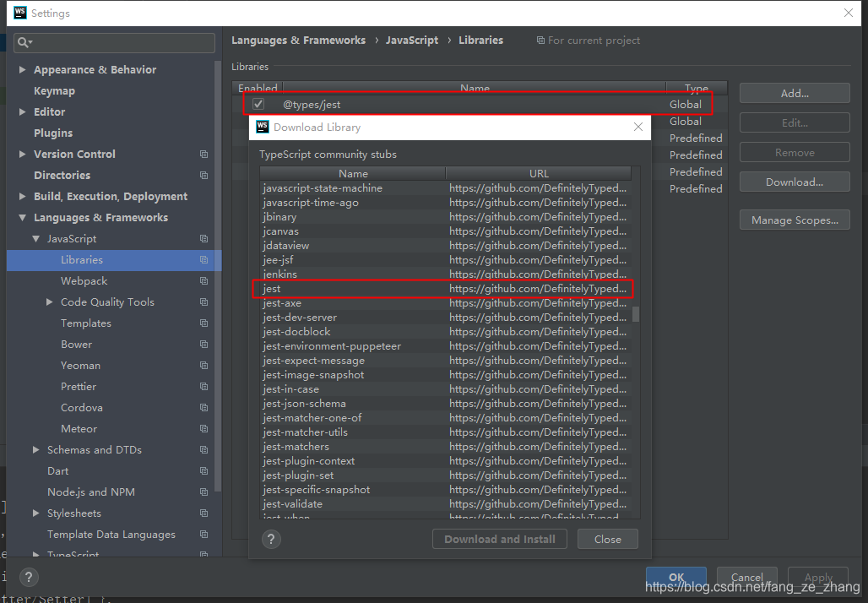Uncheck the Enabled checkbox for @types/jest
Screen dimensions: 868x603
point(258,103)
